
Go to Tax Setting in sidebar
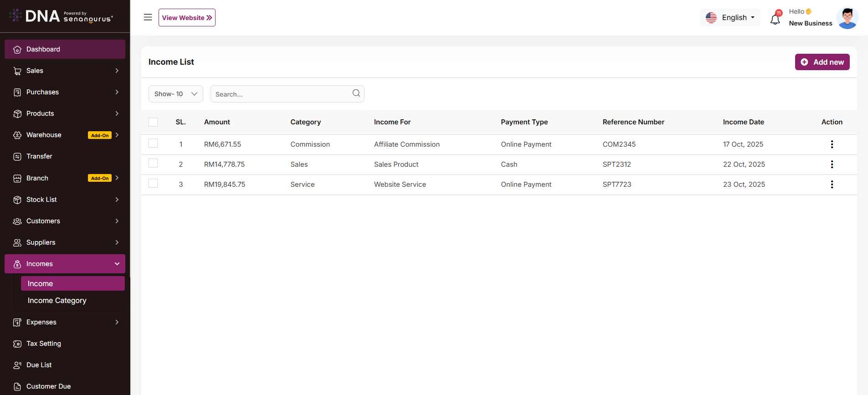pos(44,344)
